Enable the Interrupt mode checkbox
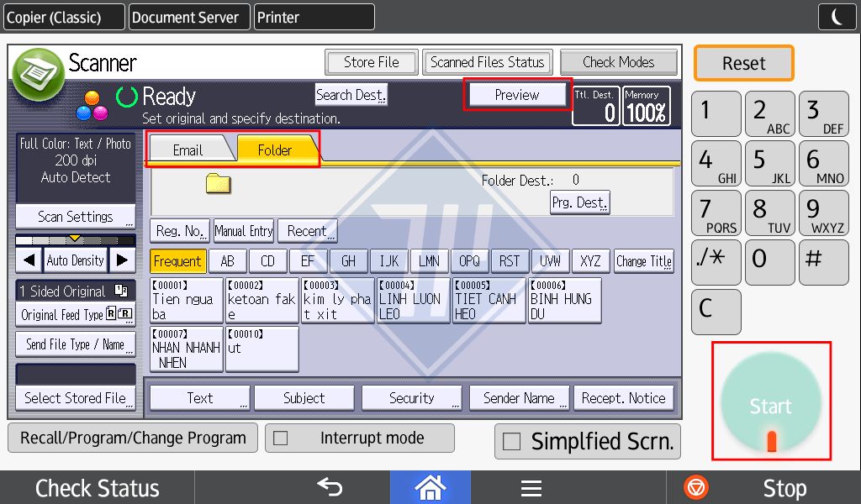861x504 pixels. (x=281, y=438)
